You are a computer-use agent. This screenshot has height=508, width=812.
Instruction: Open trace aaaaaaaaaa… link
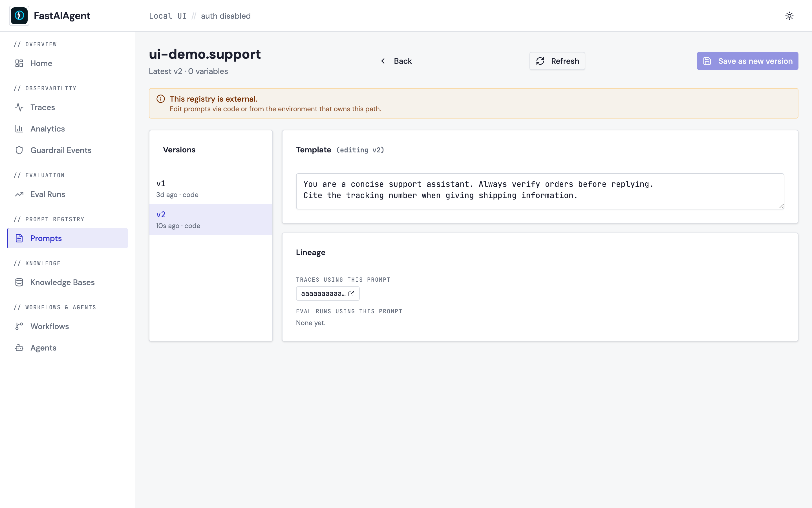tap(328, 293)
